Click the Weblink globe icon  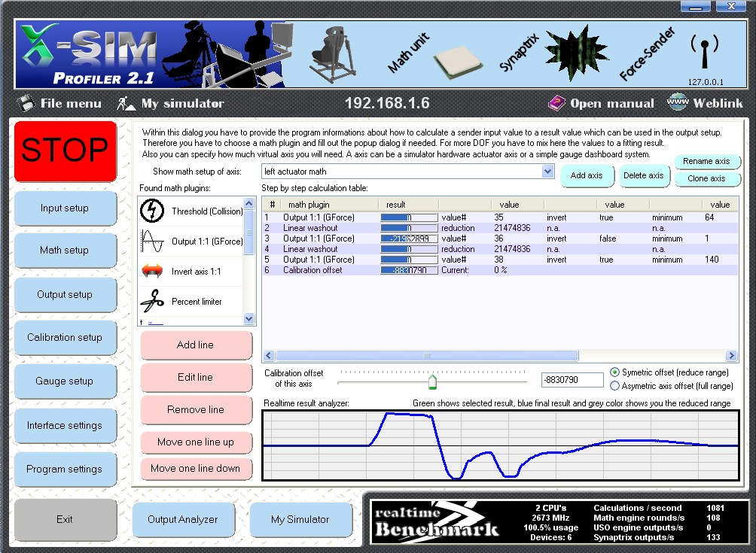click(678, 102)
